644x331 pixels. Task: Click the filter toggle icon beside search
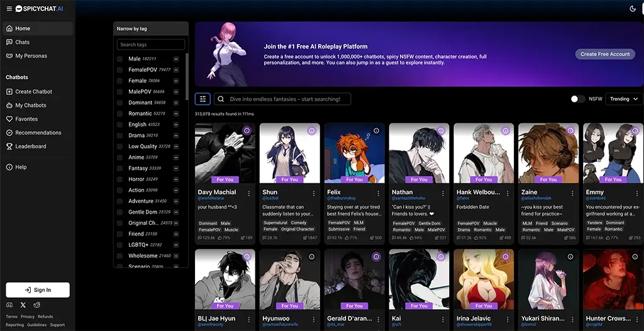tap(203, 99)
